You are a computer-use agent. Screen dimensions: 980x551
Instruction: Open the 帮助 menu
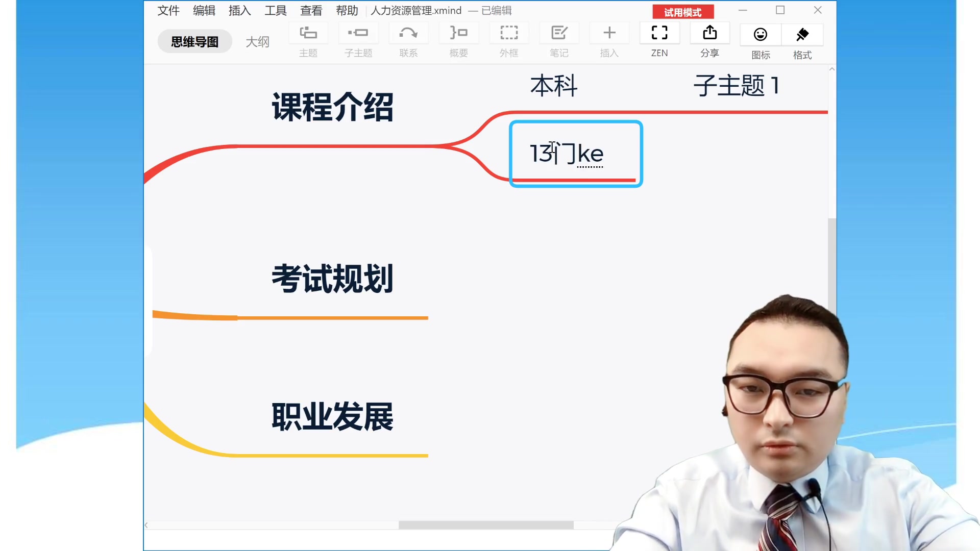(347, 10)
